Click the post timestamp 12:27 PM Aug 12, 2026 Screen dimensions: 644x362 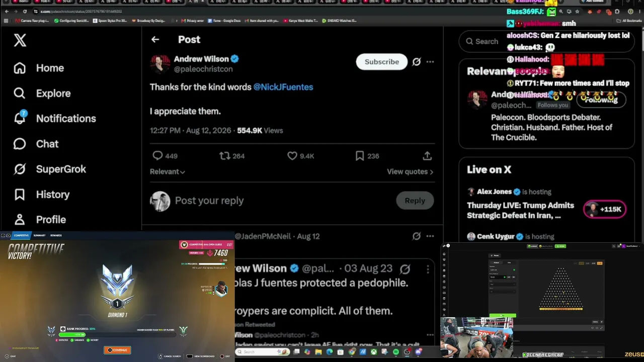[191, 130]
